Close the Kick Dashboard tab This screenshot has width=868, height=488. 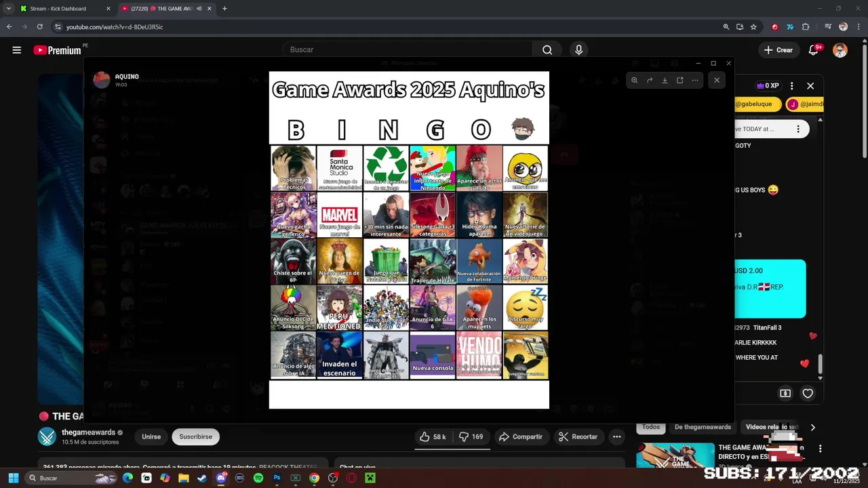(x=108, y=9)
